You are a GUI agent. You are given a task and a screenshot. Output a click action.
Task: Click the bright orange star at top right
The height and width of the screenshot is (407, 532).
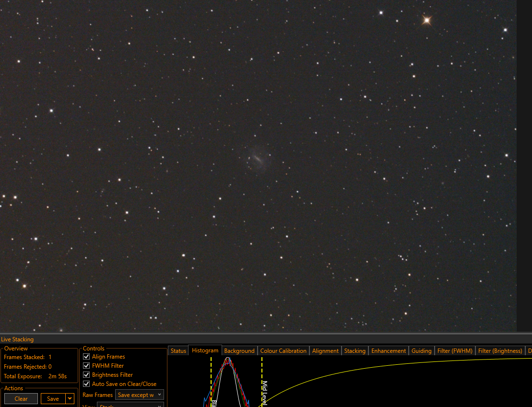pyautogui.click(x=427, y=20)
